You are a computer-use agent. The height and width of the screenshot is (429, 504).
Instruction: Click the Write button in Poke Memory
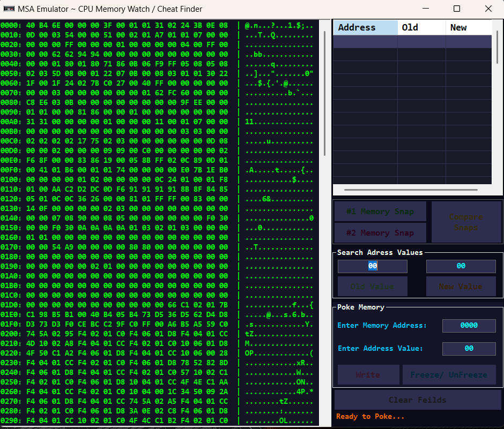368,374
